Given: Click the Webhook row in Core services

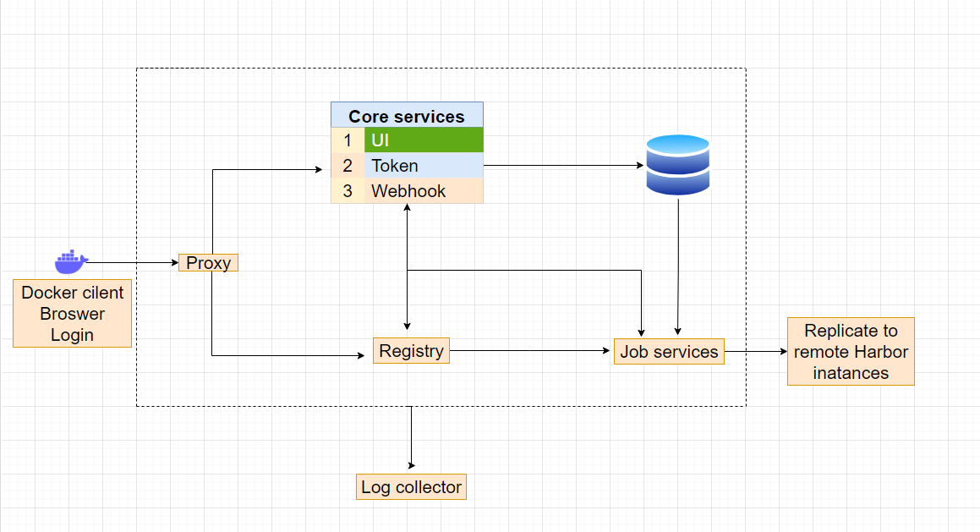Looking at the screenshot, I should point(423,191).
